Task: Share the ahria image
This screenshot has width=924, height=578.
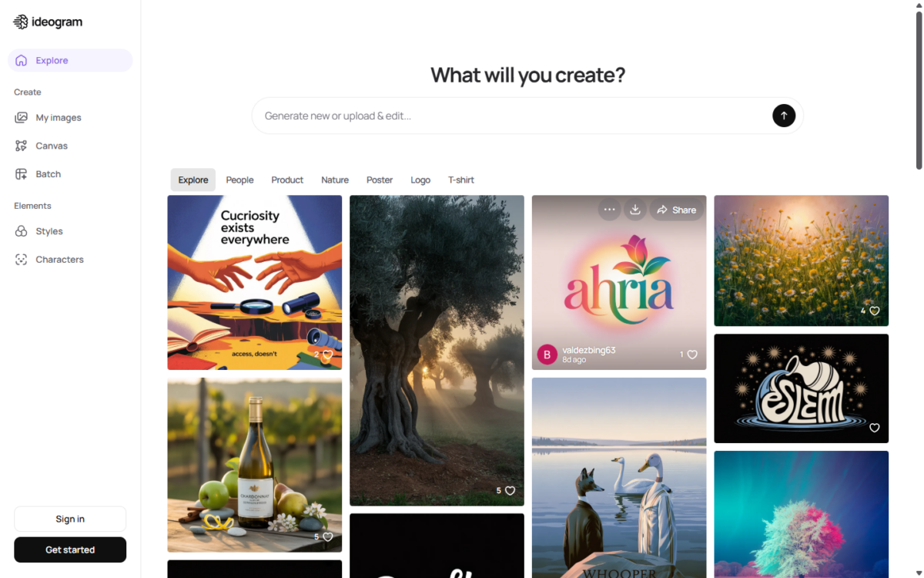Action: (x=676, y=210)
